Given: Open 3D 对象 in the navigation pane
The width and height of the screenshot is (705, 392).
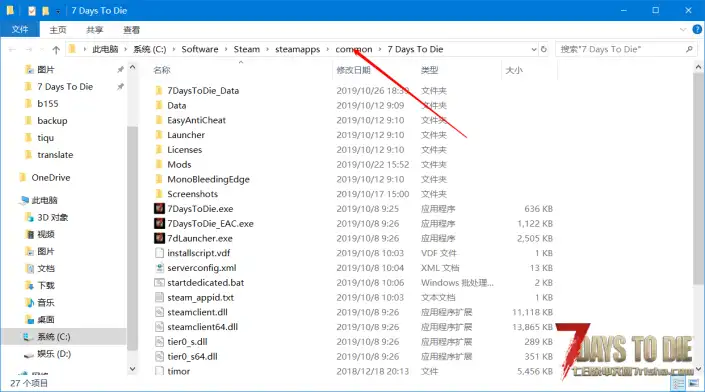Looking at the screenshot, I should (53, 218).
